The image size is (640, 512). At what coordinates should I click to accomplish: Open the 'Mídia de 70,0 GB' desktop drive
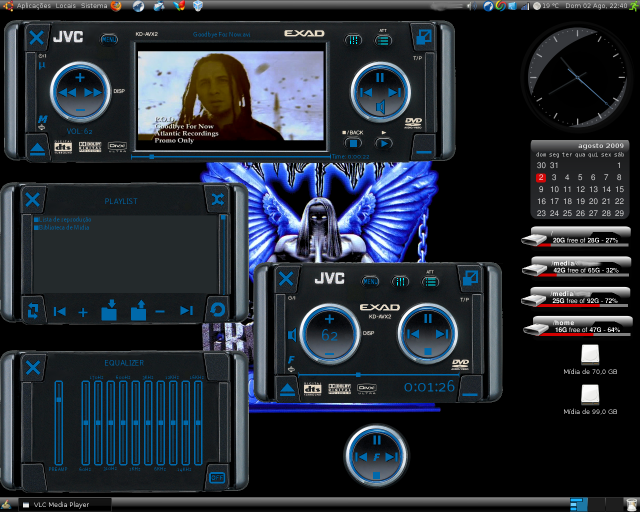click(x=590, y=360)
